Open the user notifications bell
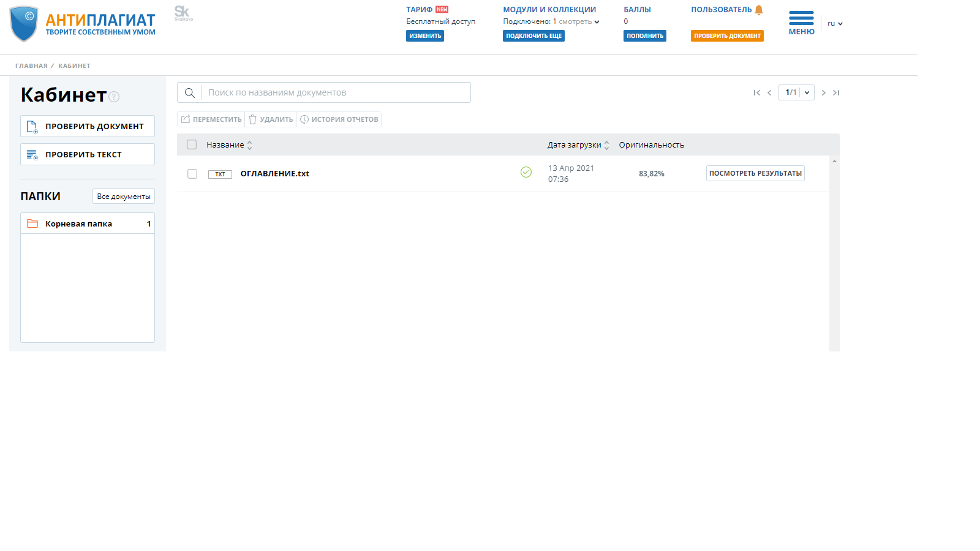The width and height of the screenshot is (980, 551). [759, 10]
